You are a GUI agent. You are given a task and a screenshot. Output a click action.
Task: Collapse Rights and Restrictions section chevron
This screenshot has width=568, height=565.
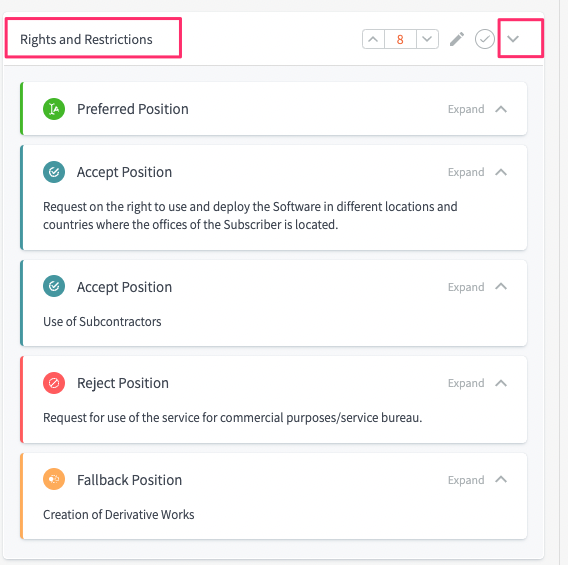[x=513, y=39]
